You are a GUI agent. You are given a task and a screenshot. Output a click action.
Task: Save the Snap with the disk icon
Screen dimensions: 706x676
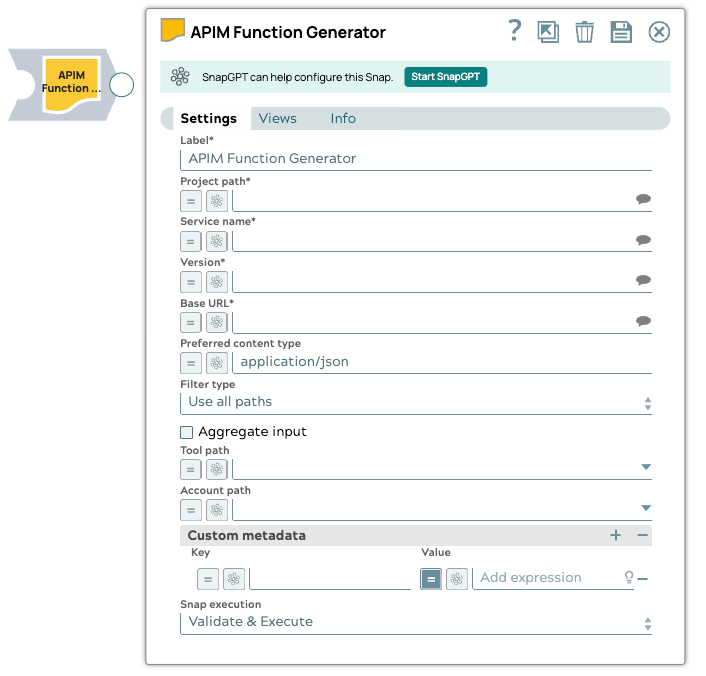[x=621, y=32]
